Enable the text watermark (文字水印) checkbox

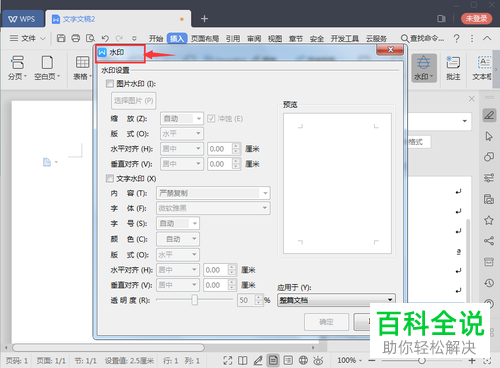click(110, 179)
